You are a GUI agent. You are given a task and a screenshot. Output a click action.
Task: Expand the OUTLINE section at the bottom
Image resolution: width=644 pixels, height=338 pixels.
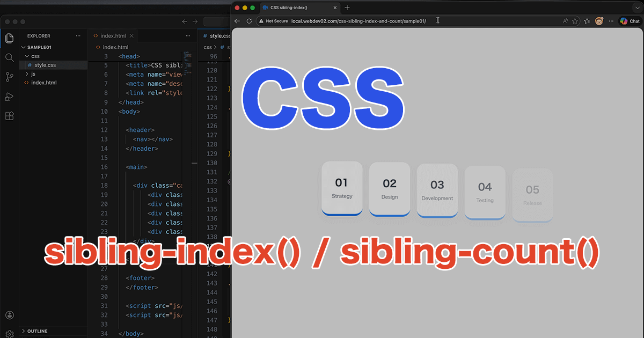point(38,331)
